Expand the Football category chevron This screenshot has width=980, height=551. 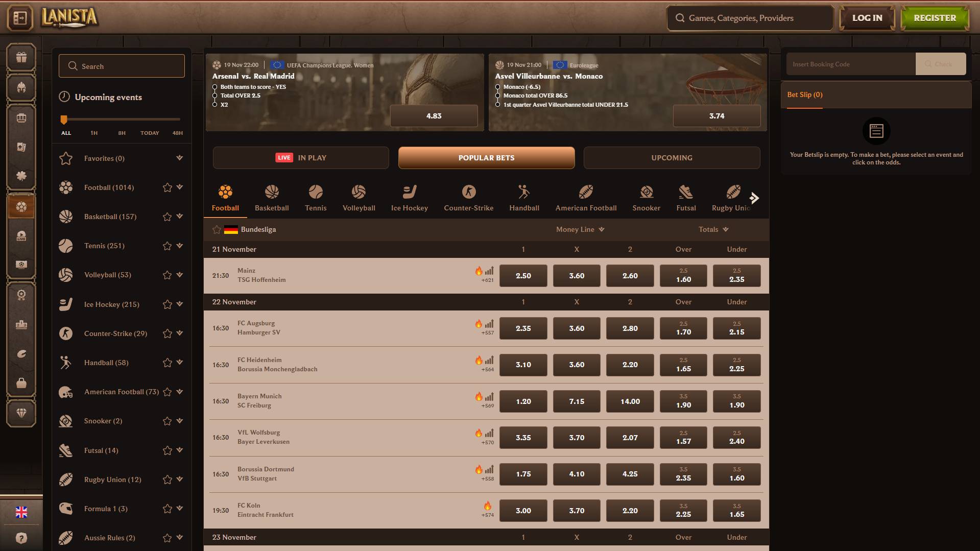tap(180, 187)
